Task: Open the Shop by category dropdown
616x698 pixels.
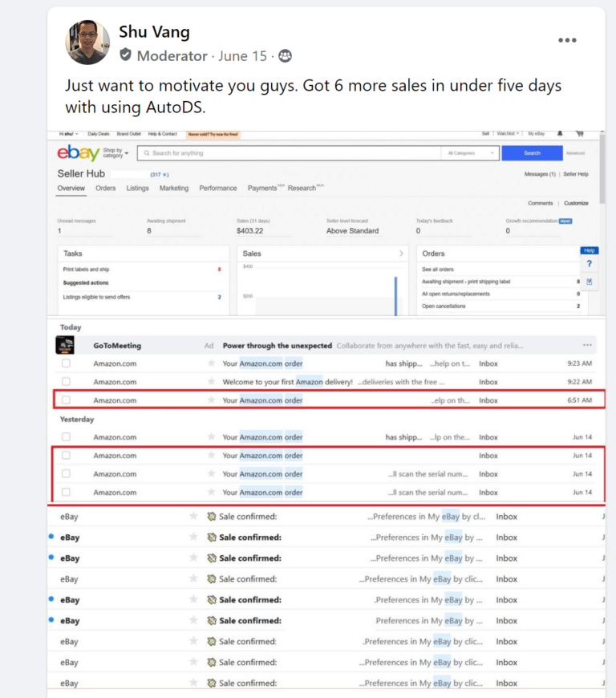Action: (x=115, y=153)
